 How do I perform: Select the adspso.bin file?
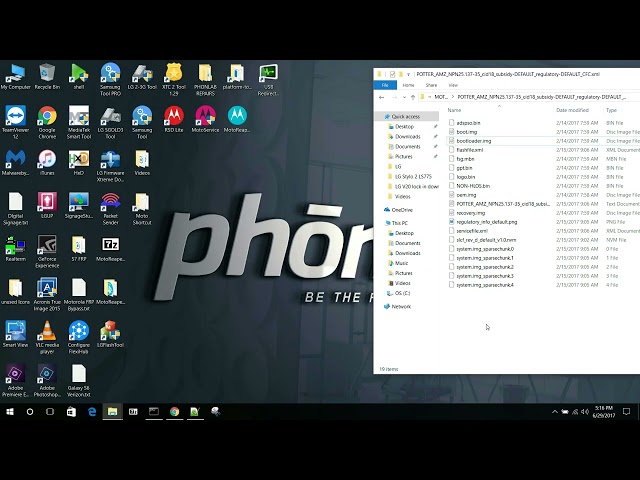point(468,123)
